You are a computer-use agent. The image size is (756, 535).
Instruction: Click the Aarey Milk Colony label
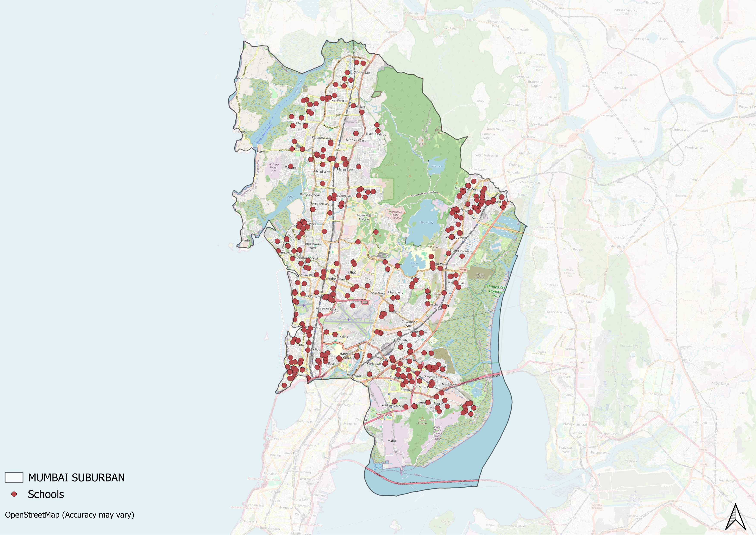(364, 217)
